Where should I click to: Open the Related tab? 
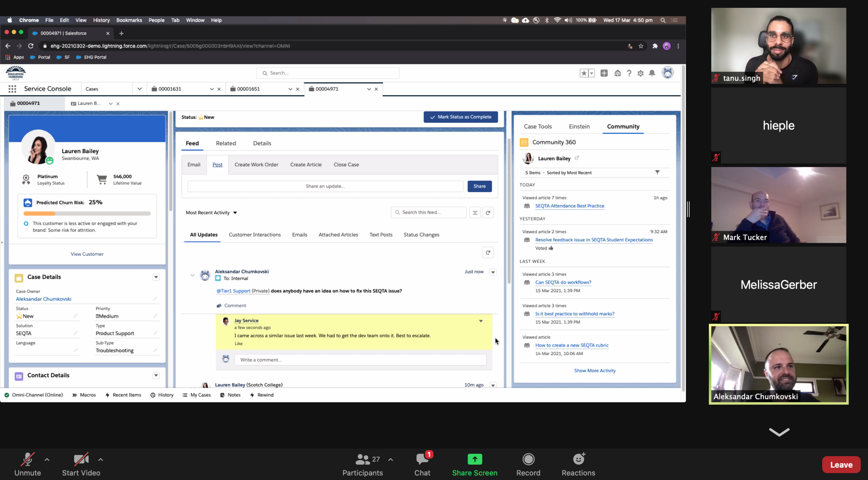pos(226,143)
